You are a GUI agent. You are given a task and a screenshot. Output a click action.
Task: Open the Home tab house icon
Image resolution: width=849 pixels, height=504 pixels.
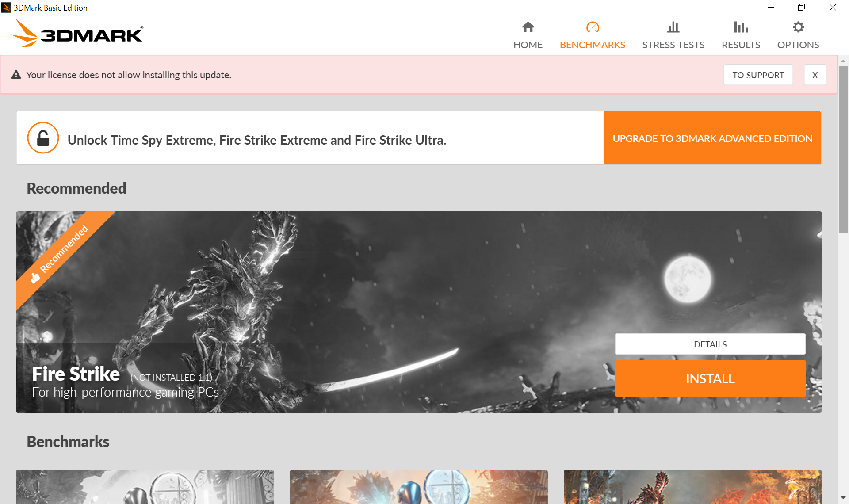click(x=528, y=27)
